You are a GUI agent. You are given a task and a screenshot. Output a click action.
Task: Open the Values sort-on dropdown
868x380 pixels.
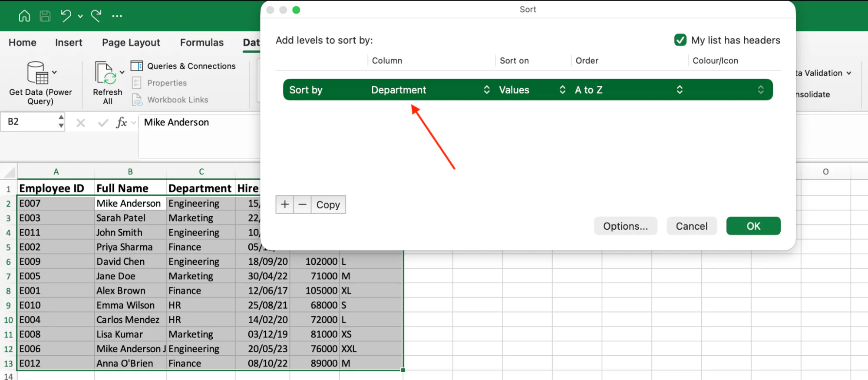pos(532,90)
